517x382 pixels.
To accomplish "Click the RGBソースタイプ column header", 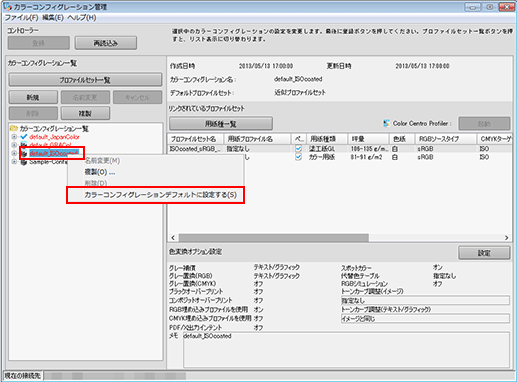I will tap(445, 139).
